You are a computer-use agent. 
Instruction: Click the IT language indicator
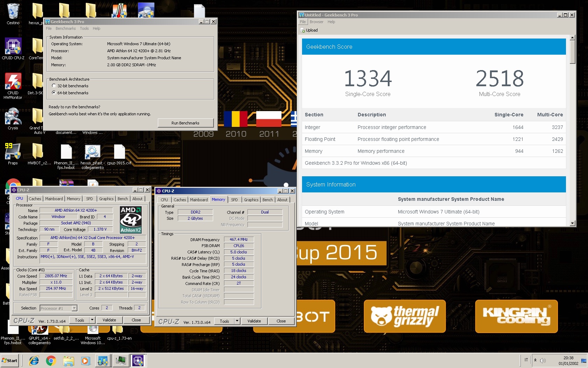tap(526, 360)
